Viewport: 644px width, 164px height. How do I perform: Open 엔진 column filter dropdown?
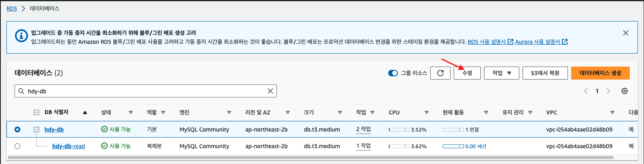(229, 112)
